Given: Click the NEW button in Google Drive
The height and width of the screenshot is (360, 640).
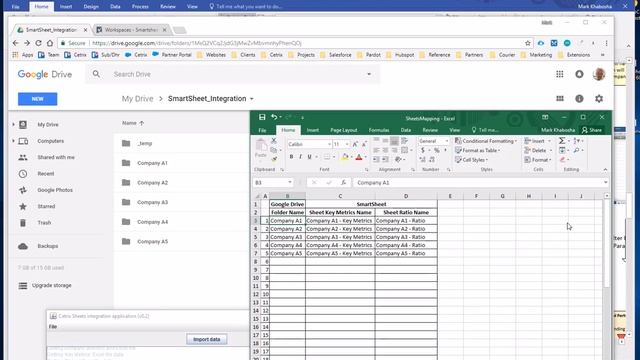Looking at the screenshot, I should point(38,99).
